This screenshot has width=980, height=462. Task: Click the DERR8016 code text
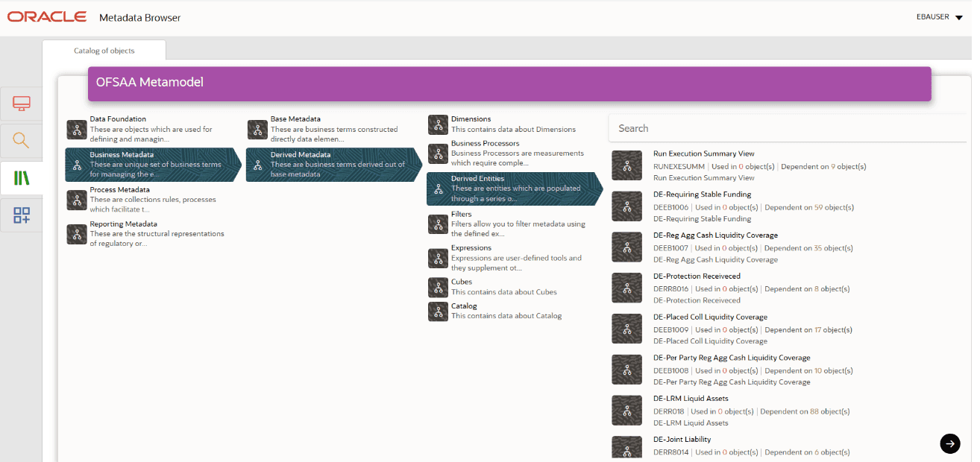click(670, 289)
